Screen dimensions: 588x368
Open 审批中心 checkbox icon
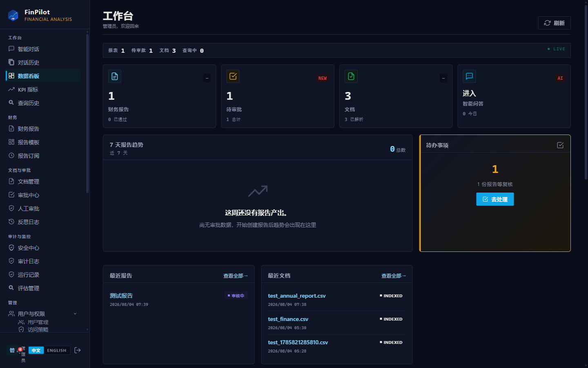(11, 195)
